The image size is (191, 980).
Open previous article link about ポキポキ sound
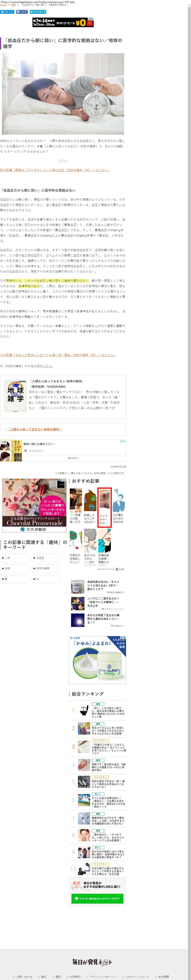click(55, 170)
